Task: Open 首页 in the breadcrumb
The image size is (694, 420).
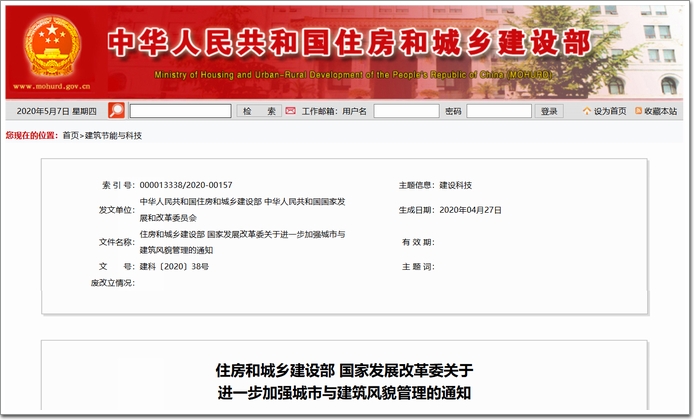Action: [x=70, y=135]
